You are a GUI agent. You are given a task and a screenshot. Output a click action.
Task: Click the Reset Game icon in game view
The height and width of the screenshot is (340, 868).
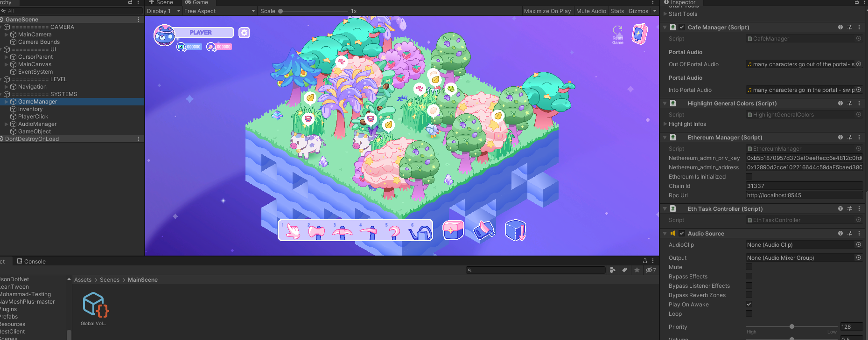tap(617, 35)
